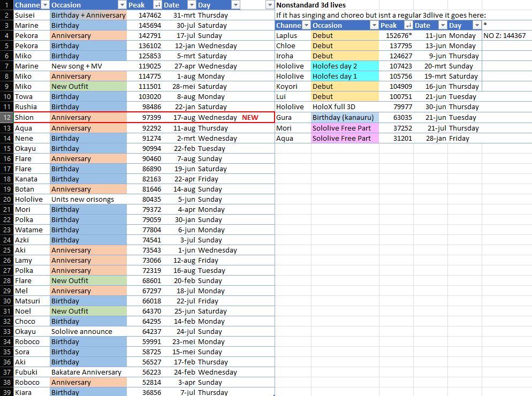Click the red 'NEW' label
The width and height of the screenshot is (532, 396).
(250, 117)
